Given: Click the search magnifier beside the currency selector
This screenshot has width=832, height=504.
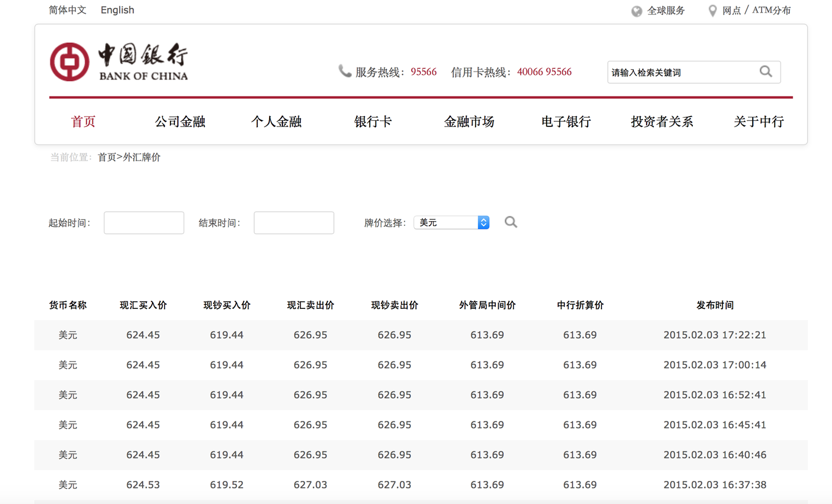Looking at the screenshot, I should [x=511, y=222].
